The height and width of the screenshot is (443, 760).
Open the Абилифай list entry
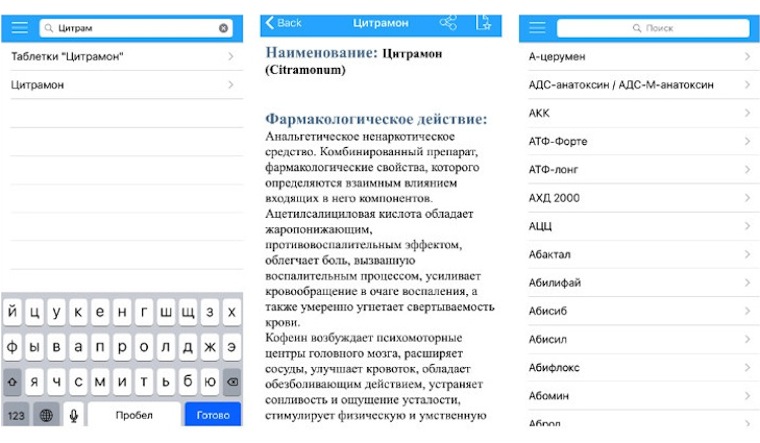pyautogui.click(x=639, y=283)
